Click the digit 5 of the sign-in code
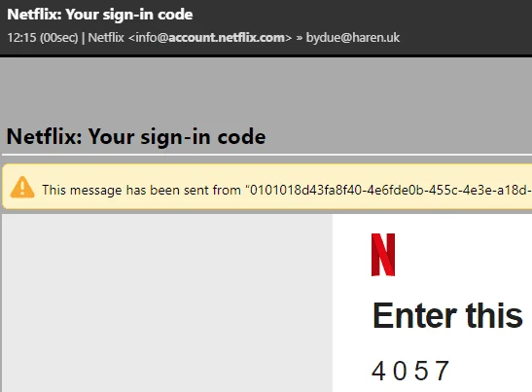532x392 pixels. [421, 371]
